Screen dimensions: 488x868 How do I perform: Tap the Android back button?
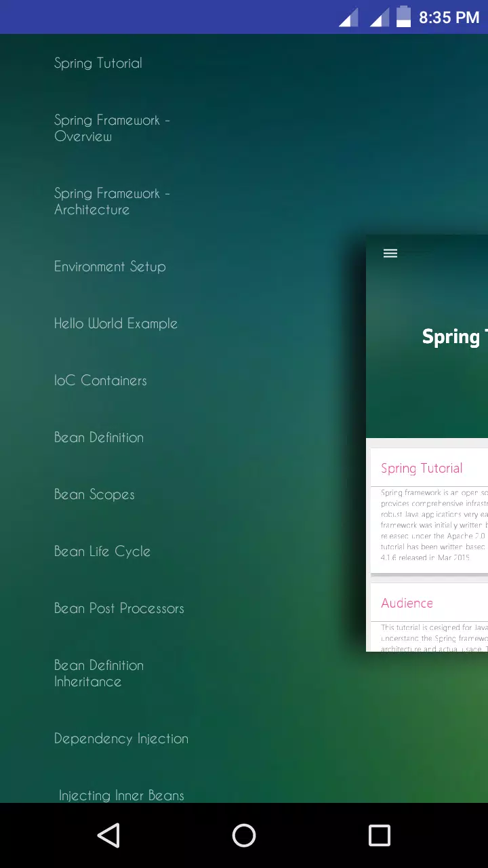click(x=108, y=835)
